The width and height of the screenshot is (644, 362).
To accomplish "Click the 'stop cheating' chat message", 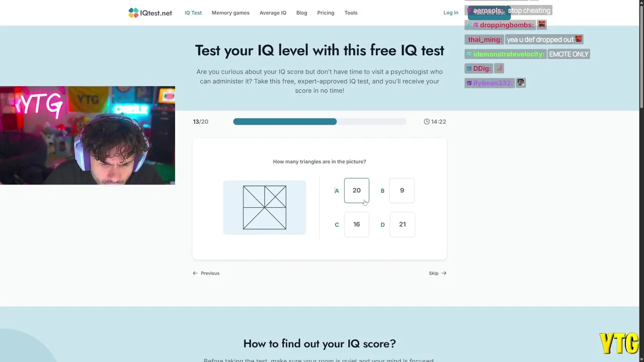I will tap(529, 11).
